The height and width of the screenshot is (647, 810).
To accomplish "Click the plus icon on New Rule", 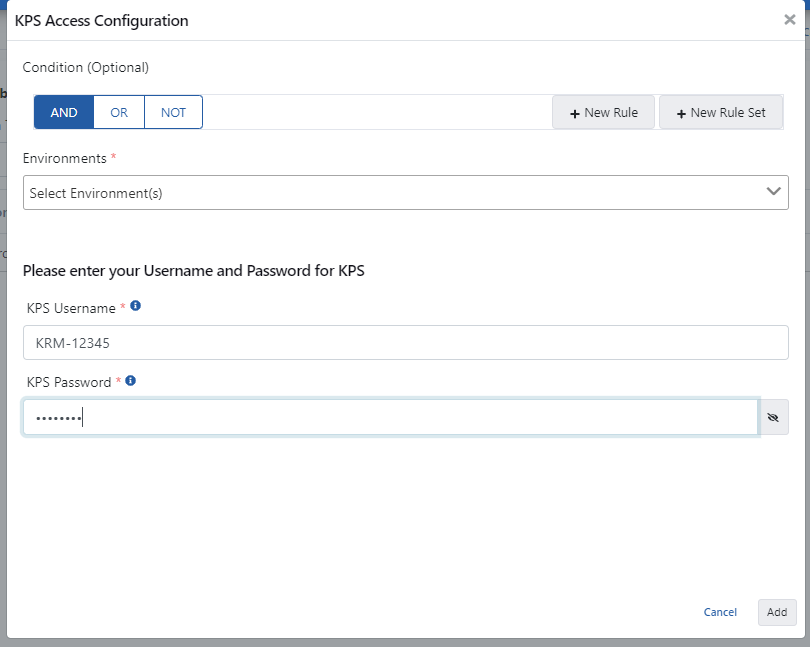I will coord(575,113).
